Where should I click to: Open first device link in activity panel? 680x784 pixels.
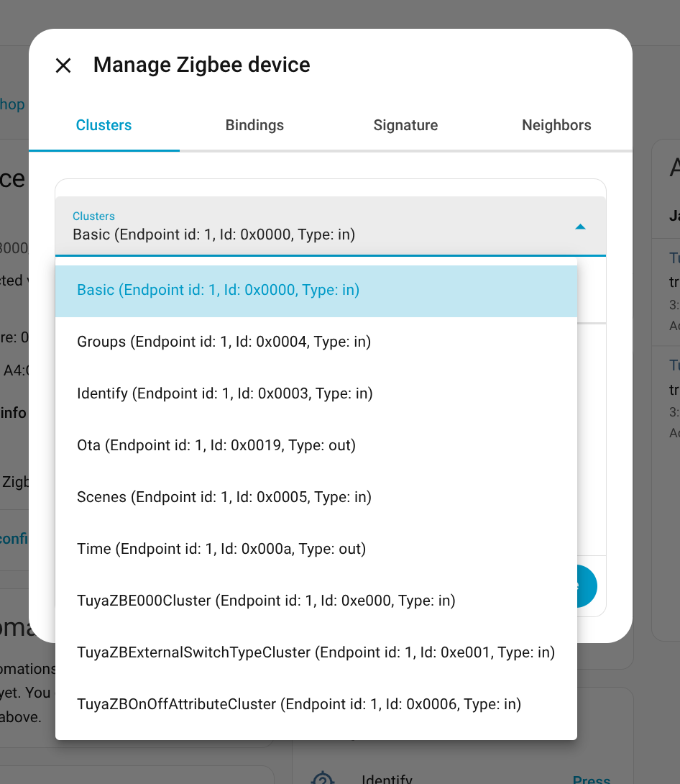(x=674, y=258)
